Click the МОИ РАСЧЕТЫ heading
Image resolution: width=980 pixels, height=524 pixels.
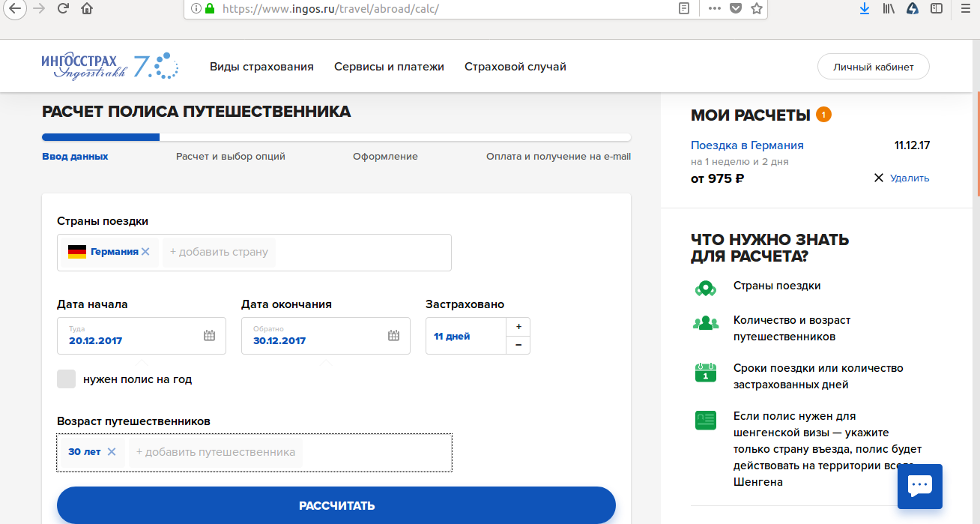tap(751, 115)
